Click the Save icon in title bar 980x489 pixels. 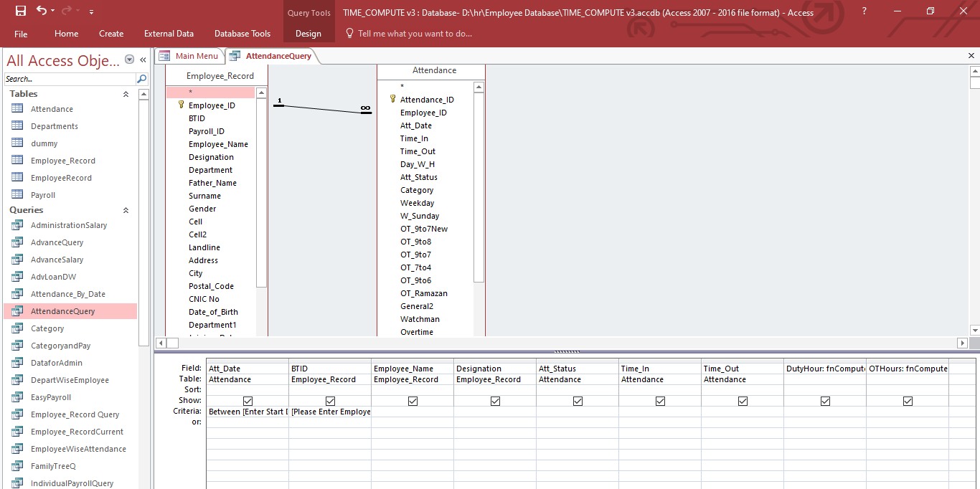pos(20,11)
